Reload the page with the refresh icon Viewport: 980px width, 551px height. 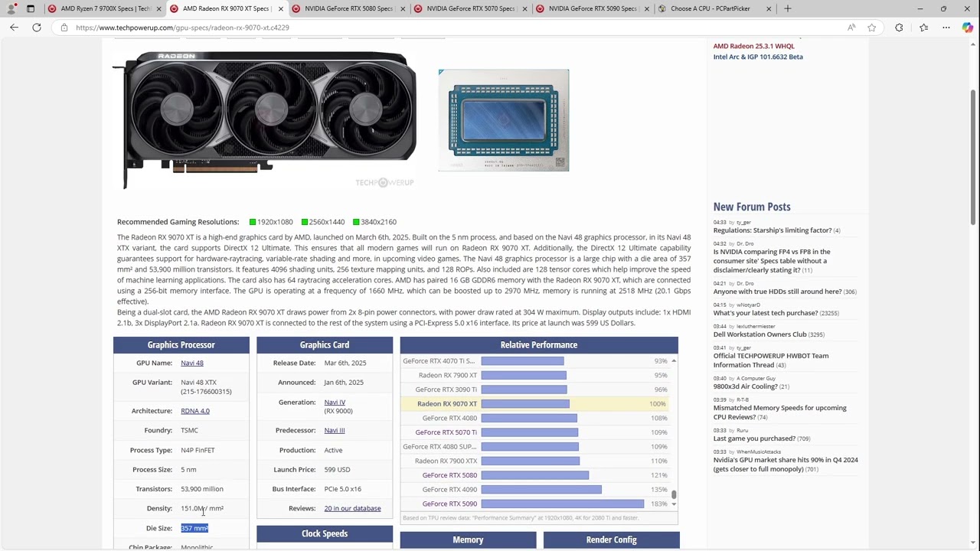click(37, 28)
